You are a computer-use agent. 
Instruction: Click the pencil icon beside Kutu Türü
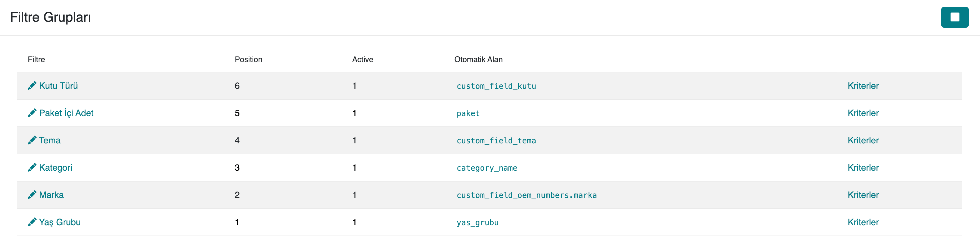pyautogui.click(x=32, y=86)
